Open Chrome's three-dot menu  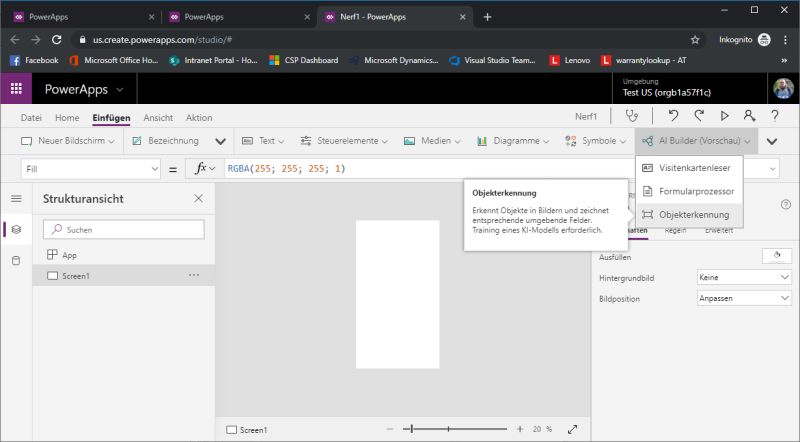click(x=785, y=39)
